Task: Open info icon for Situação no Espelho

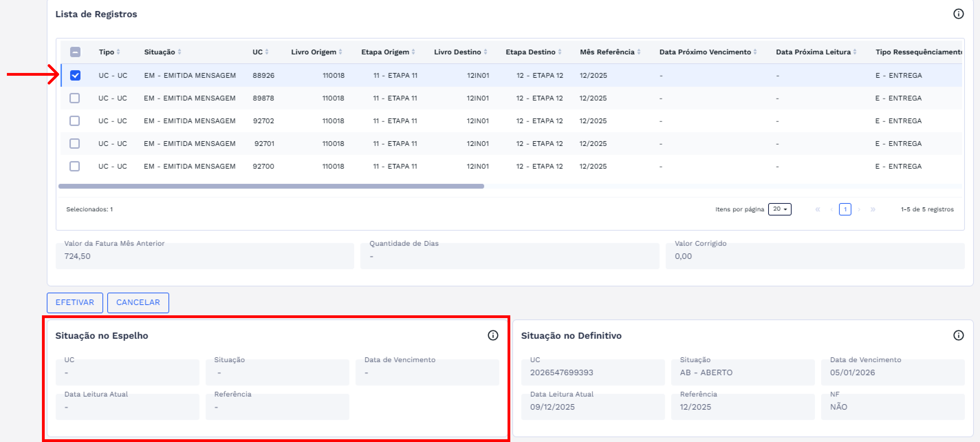Action: [493, 335]
